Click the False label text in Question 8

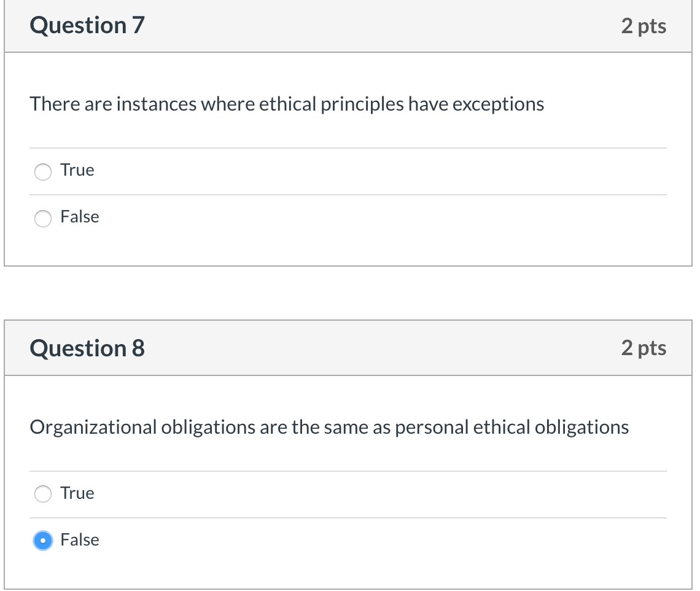(x=79, y=540)
